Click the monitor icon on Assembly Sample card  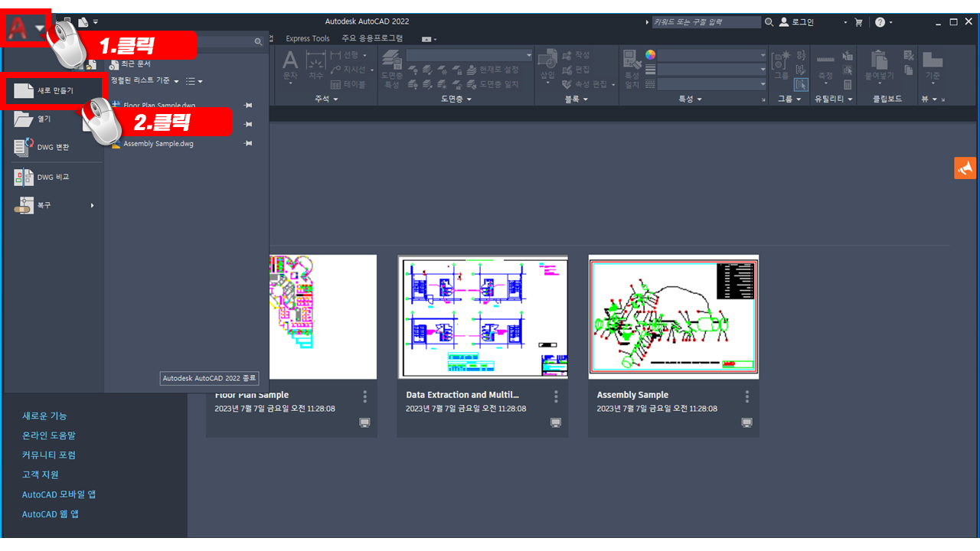coord(747,422)
